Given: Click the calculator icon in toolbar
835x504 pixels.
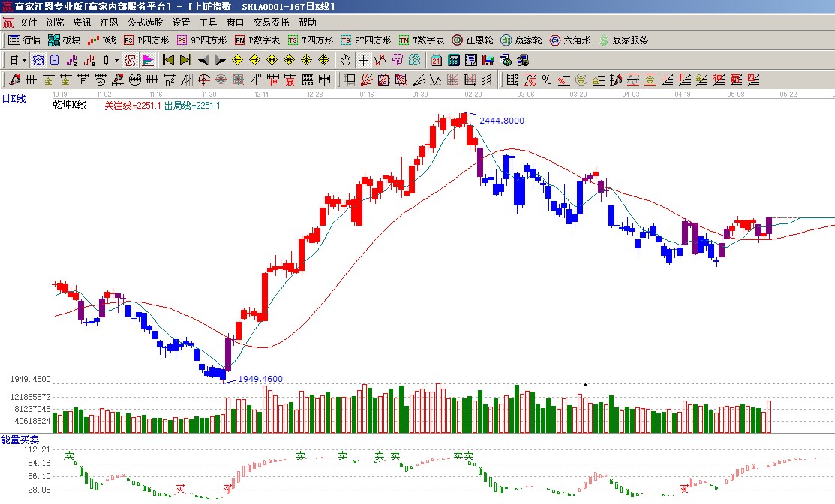Looking at the screenshot, I should pos(454,60).
